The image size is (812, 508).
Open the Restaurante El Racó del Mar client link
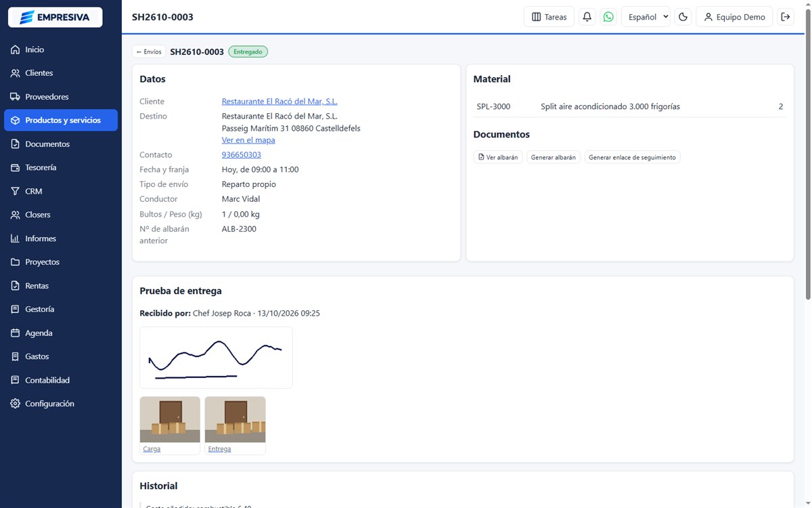[x=279, y=102]
